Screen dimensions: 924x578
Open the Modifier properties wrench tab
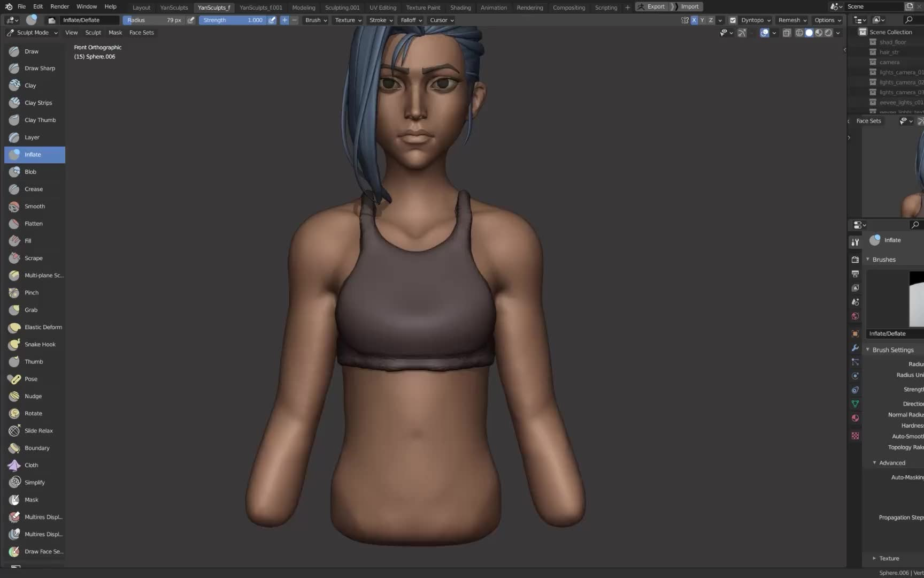(x=855, y=348)
